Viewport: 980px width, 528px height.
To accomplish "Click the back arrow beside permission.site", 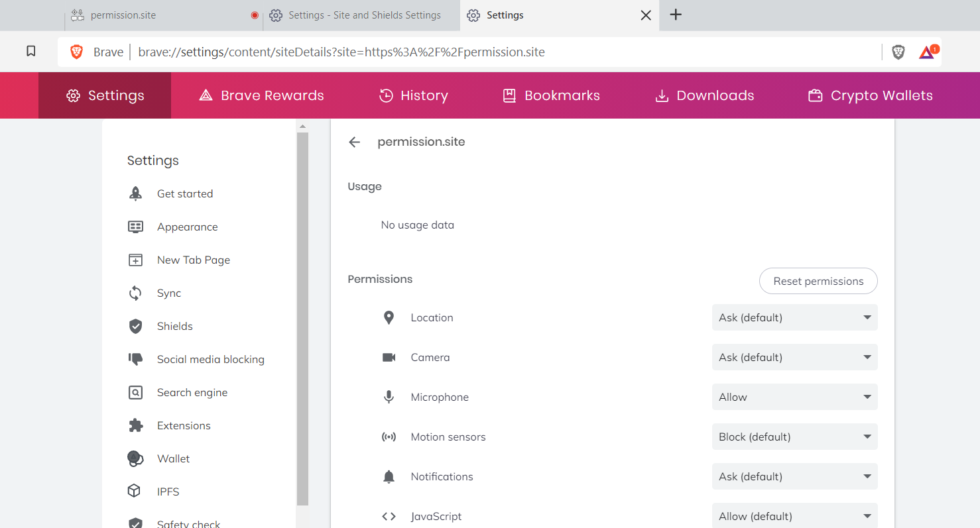I will point(355,142).
